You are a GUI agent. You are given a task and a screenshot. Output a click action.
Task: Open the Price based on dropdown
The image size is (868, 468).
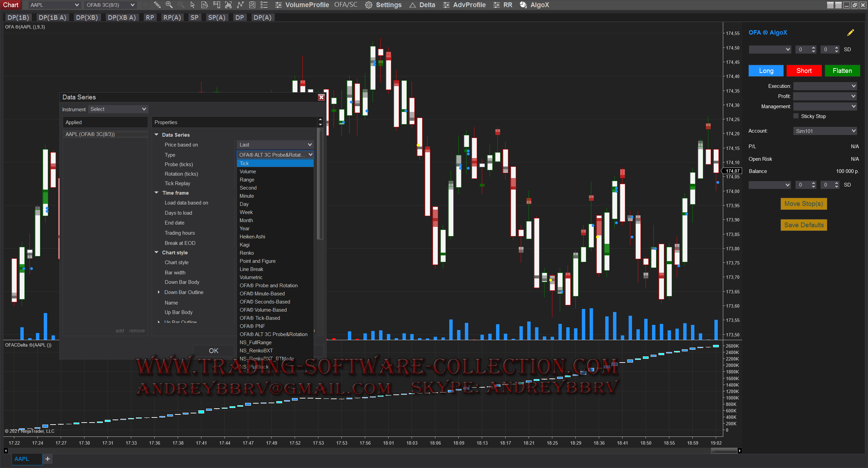(275, 145)
